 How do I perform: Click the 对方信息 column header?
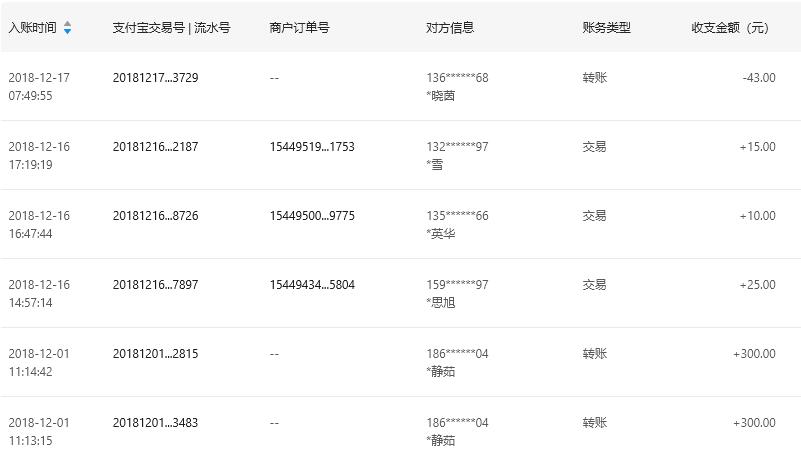click(x=450, y=28)
